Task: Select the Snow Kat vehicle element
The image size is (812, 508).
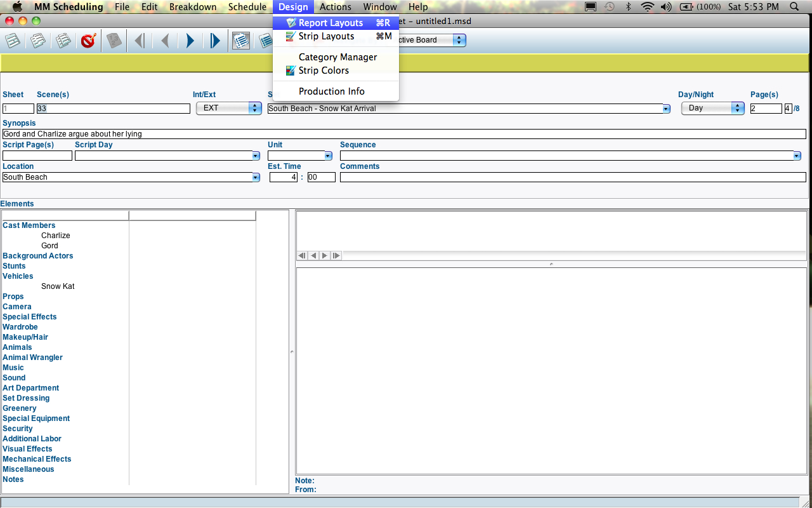Action: tap(58, 286)
